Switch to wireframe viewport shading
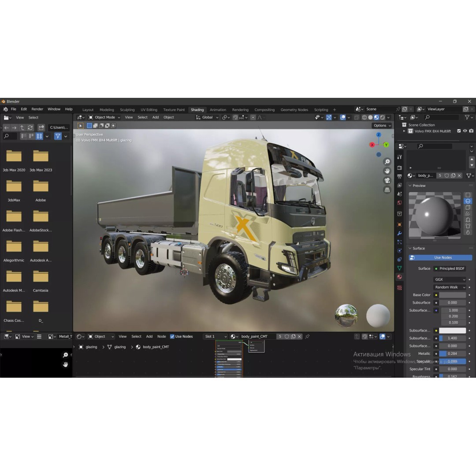This screenshot has width=476, height=476. 364,118
